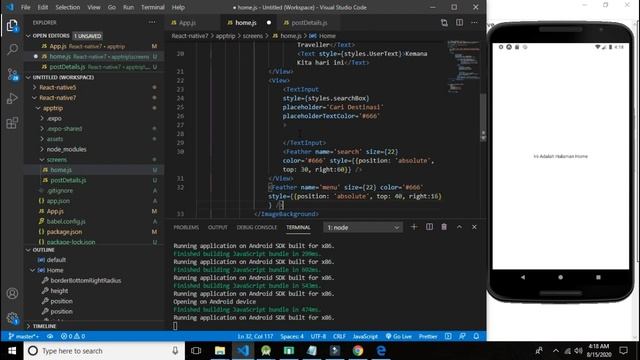Image resolution: width=640 pixels, height=360 pixels.
Task: Open notifications bell in status bar
Action: [x=476, y=336]
